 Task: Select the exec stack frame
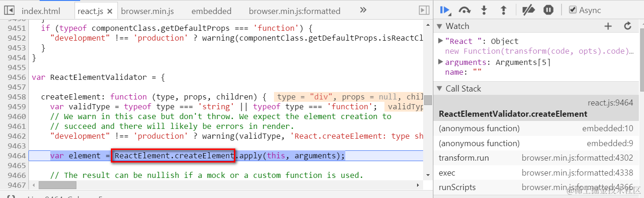536,173
